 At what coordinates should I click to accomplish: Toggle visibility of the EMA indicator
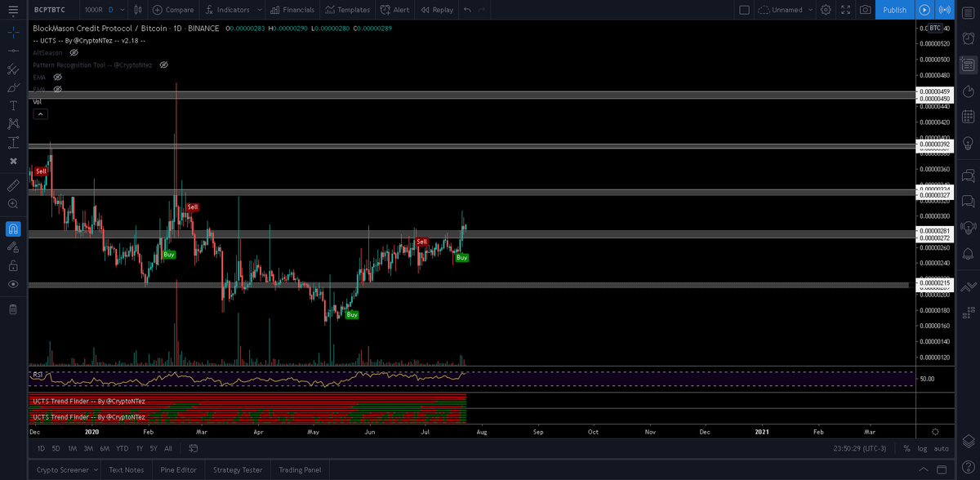(57, 77)
